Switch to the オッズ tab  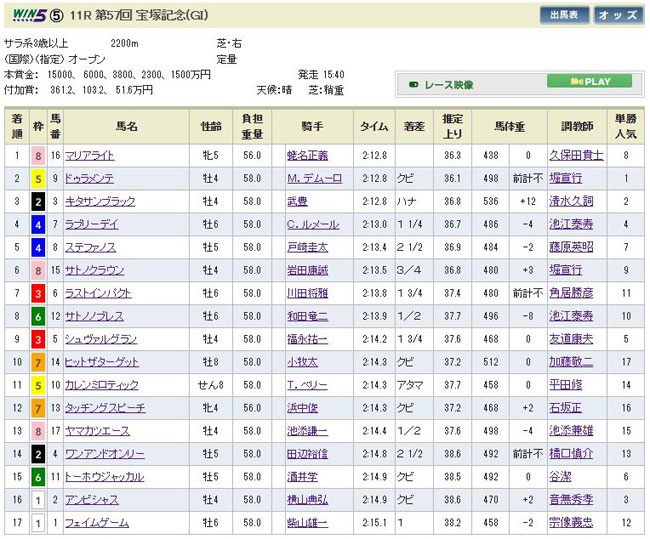618,15
